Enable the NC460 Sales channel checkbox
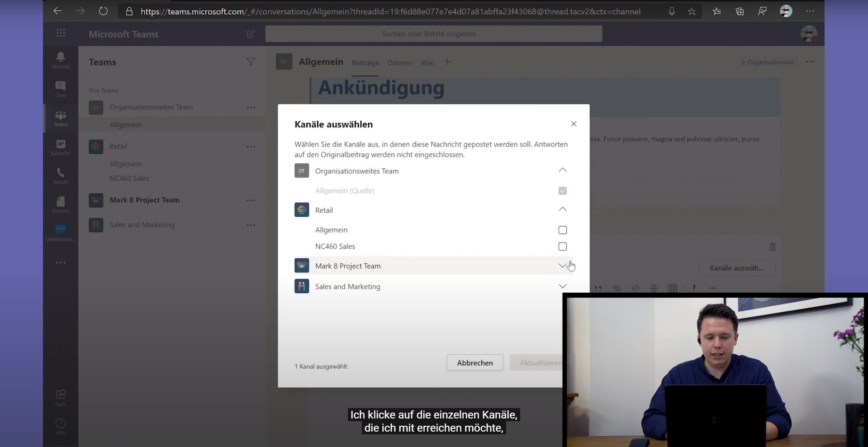 click(562, 246)
